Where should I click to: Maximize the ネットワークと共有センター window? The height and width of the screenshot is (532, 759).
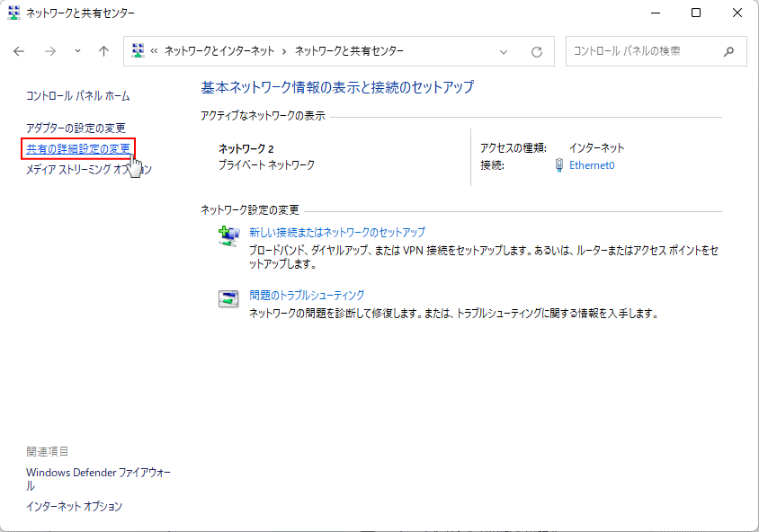coord(696,13)
